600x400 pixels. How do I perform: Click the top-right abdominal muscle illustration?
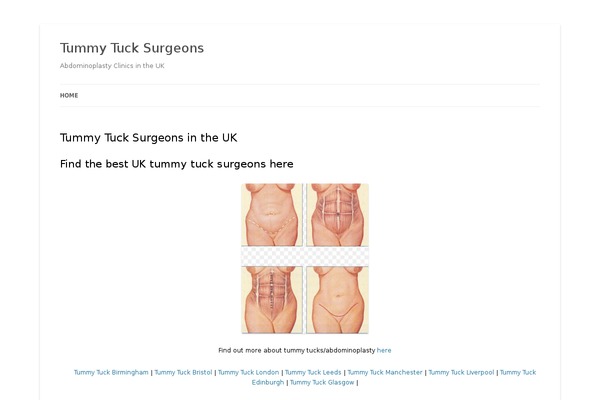338,215
